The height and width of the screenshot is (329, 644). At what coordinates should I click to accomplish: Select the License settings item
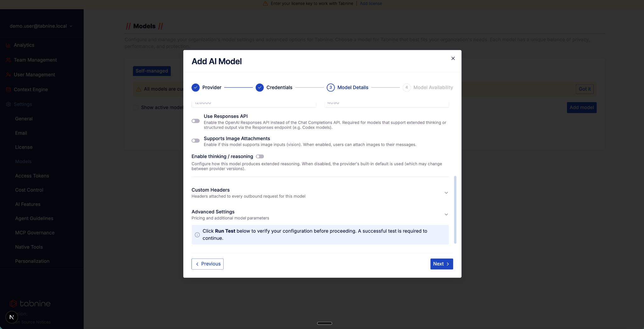(x=24, y=147)
